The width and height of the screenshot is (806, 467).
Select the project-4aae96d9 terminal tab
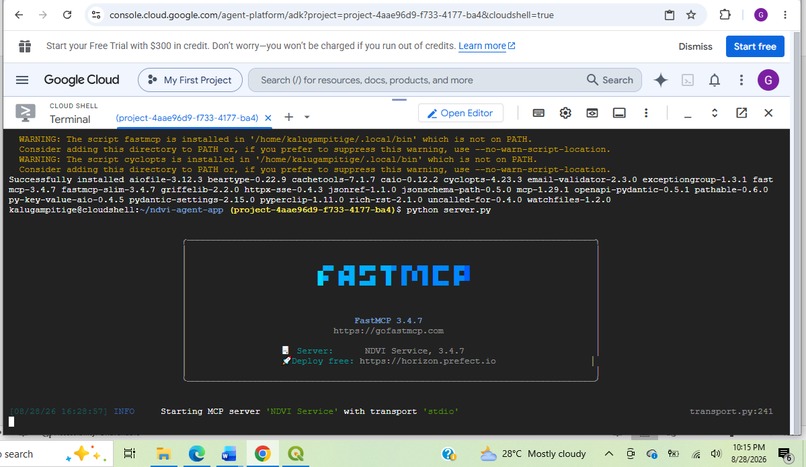(187, 118)
